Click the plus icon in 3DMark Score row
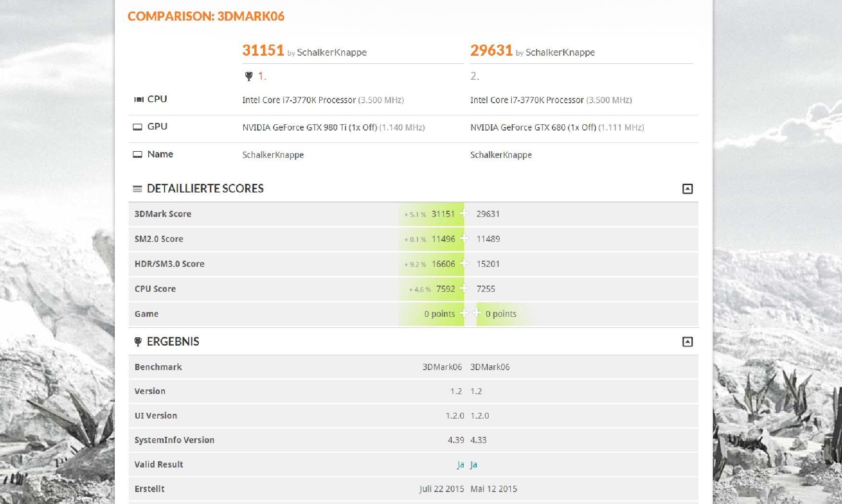This screenshot has width=842, height=504. coord(464,214)
